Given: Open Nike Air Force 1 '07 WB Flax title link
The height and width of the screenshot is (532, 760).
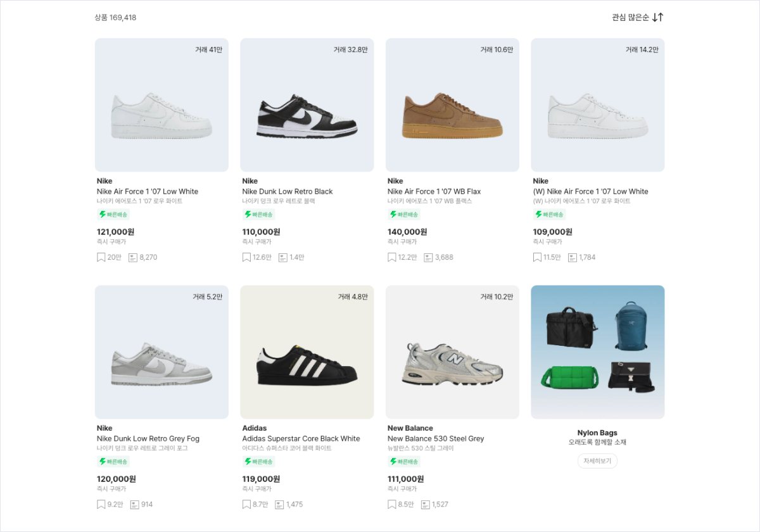Looking at the screenshot, I should [434, 191].
